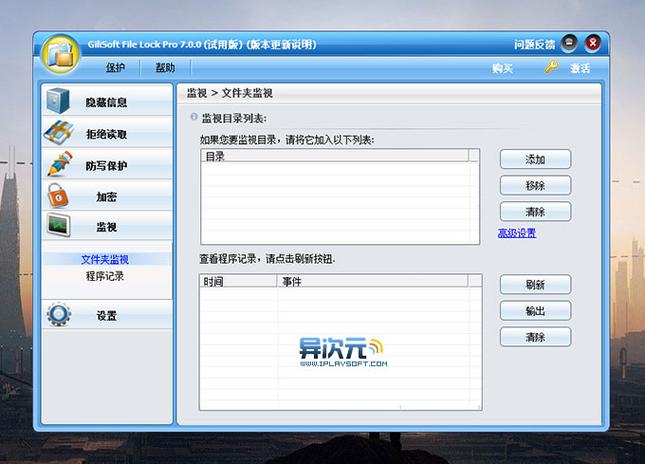Select the 隐藏信息 sidebar section

(107, 101)
